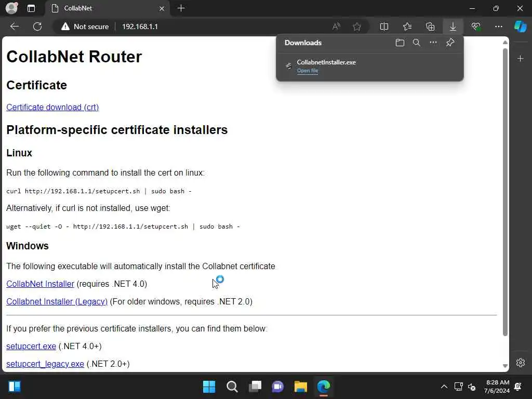Screen dimensions: 532x399
Task: Toggle the Downloads toolbar button
Action: click(x=453, y=26)
